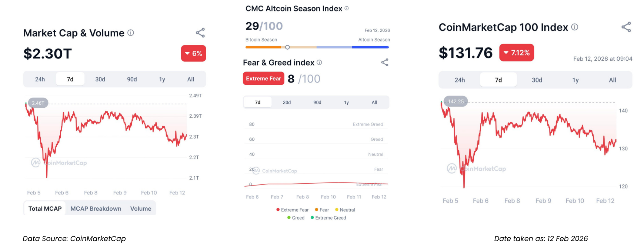Switch to MCAP Breakdown view
Screen dimensions: 644x244
click(x=96, y=208)
